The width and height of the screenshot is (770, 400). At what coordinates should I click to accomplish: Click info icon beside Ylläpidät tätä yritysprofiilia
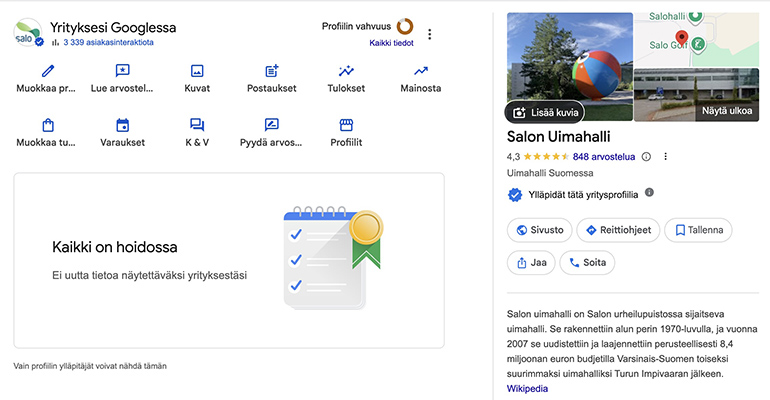(649, 192)
